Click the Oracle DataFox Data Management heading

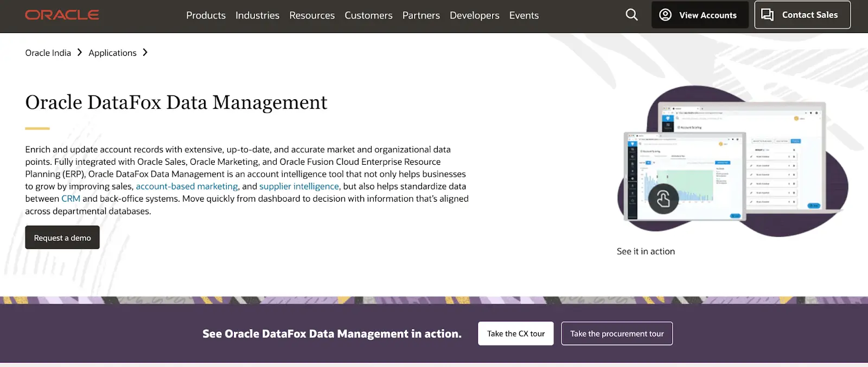click(176, 102)
